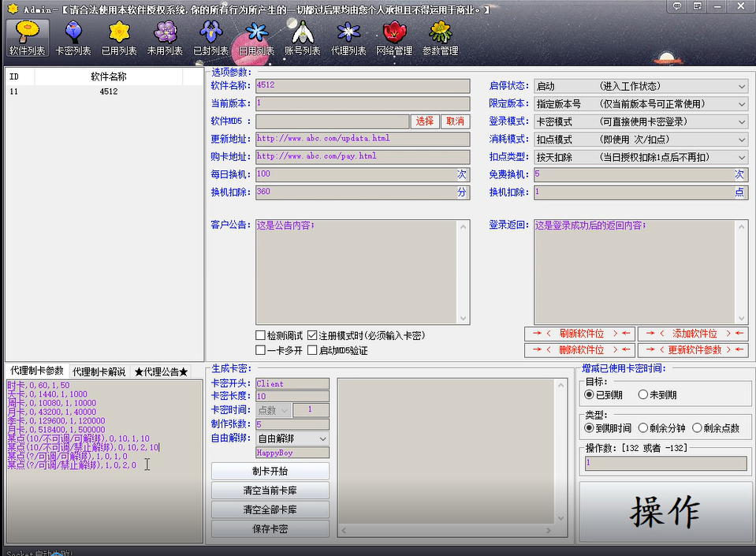Open the 登录模式 combo box
The width and height of the screenshot is (756, 556).
coord(640,121)
